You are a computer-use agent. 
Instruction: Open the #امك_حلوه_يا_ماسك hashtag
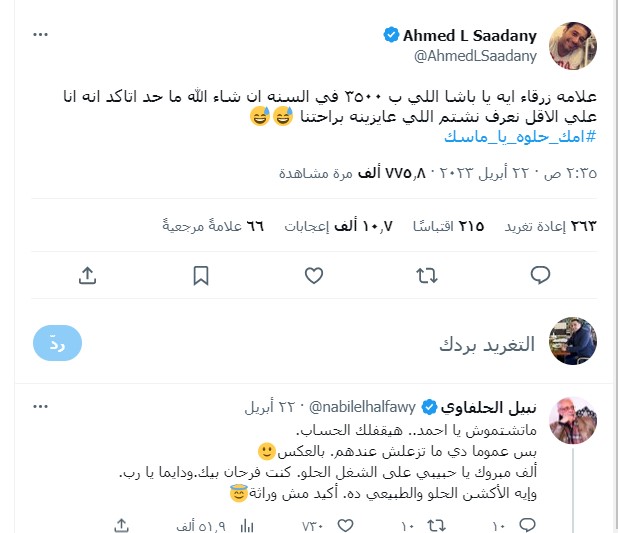tap(520, 137)
